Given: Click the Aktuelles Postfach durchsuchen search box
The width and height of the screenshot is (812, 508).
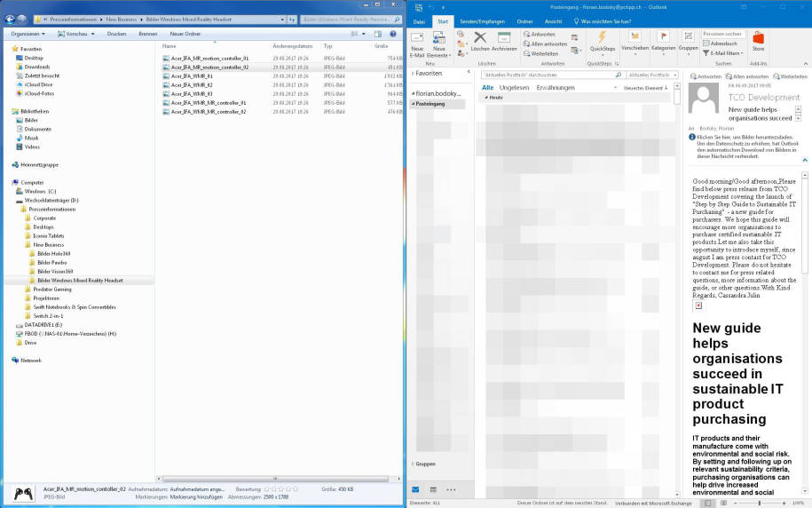Looking at the screenshot, I should click(552, 75).
